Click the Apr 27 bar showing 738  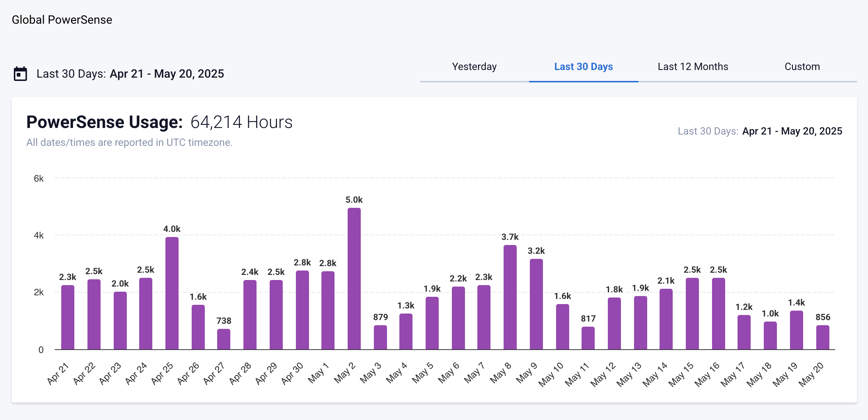pos(223,339)
